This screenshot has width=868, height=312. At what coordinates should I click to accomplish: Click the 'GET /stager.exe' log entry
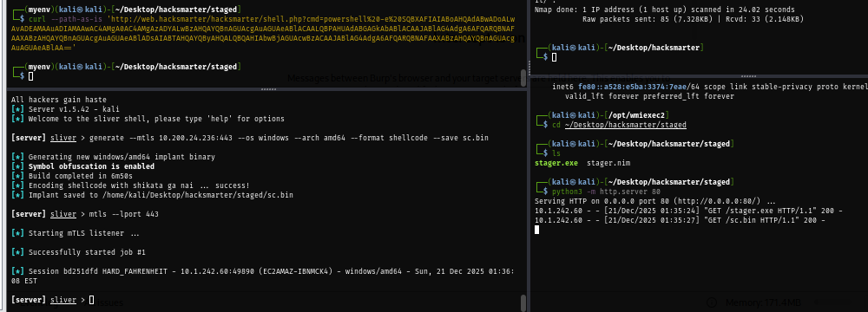coord(689,211)
